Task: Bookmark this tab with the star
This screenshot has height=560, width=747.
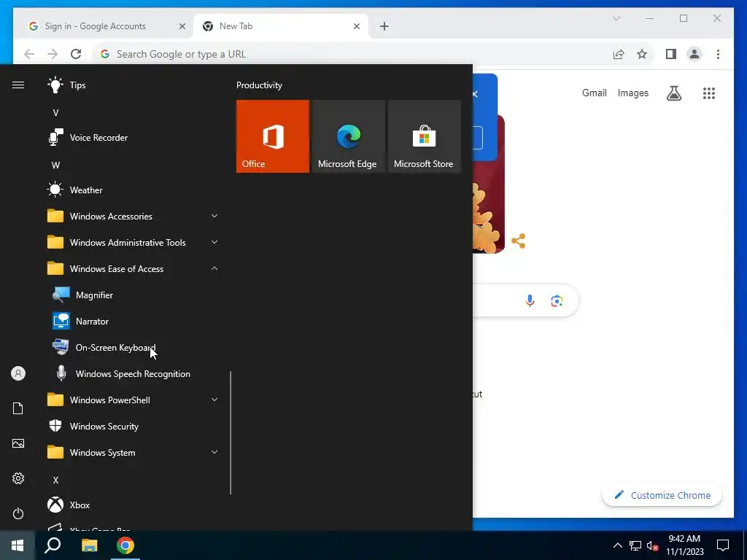Action: [x=642, y=54]
